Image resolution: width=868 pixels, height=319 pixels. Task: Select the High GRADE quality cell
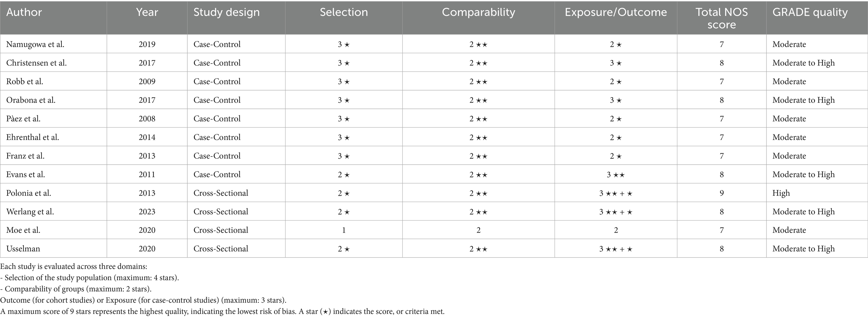(781, 193)
